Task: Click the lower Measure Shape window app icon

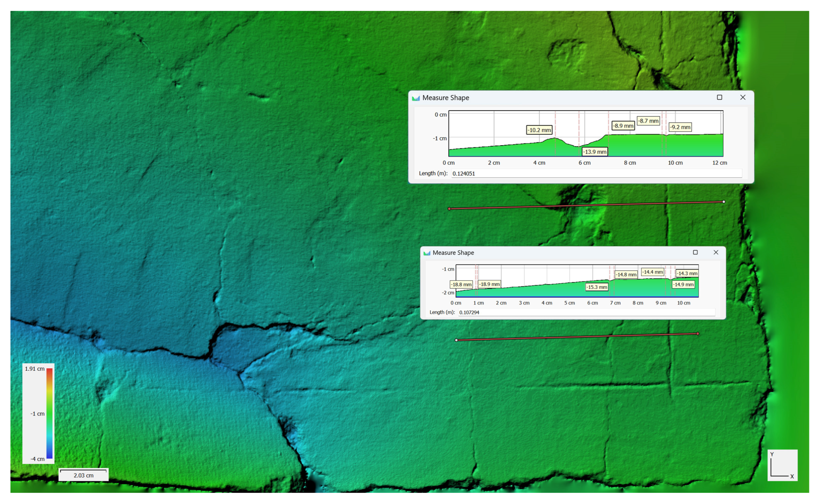Action: coord(427,253)
